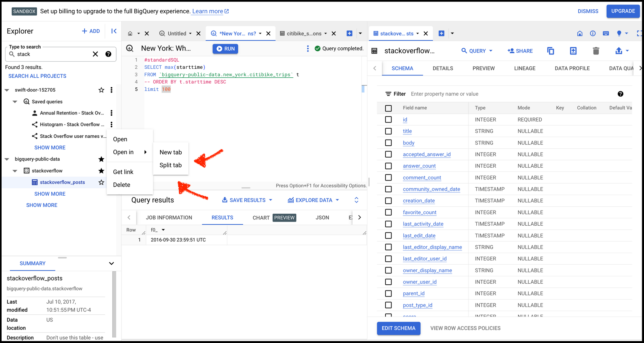
Task: Delete the stackoverflow_posts table
Action: tap(596, 51)
